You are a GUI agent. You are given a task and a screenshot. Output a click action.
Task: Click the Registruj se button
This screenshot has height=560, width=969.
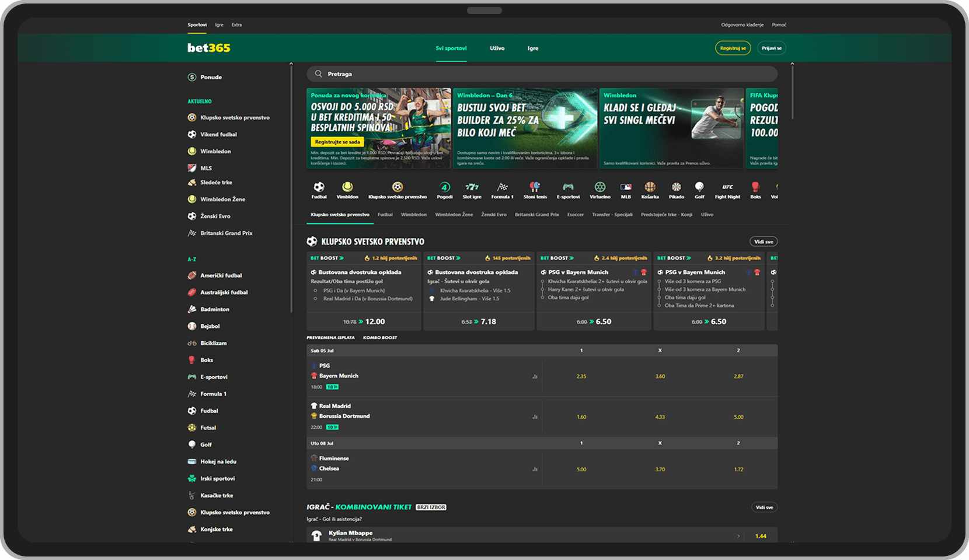(733, 48)
